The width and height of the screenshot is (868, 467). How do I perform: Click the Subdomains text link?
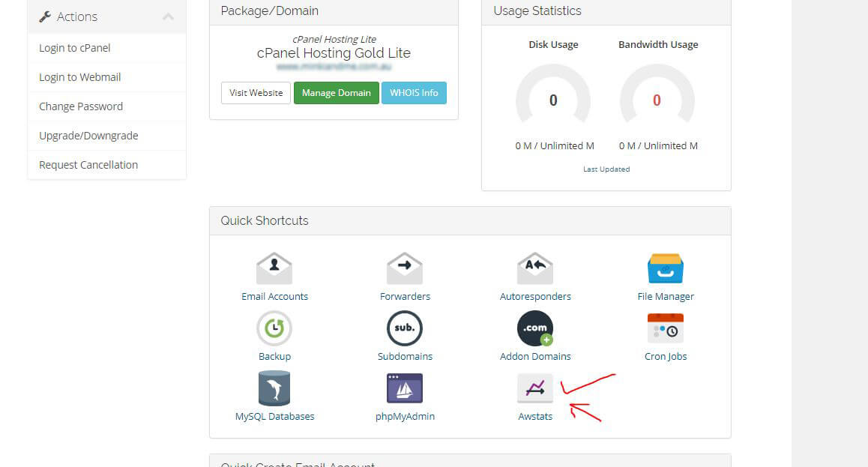405,356
